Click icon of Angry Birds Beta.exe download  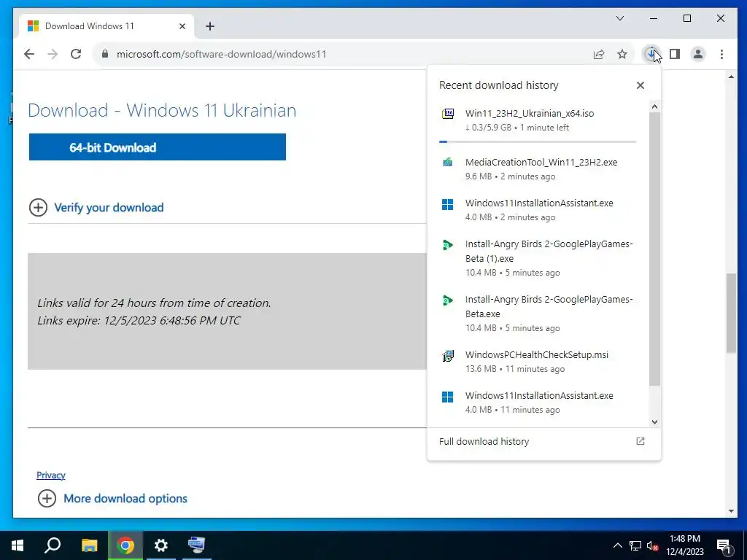tap(447, 300)
